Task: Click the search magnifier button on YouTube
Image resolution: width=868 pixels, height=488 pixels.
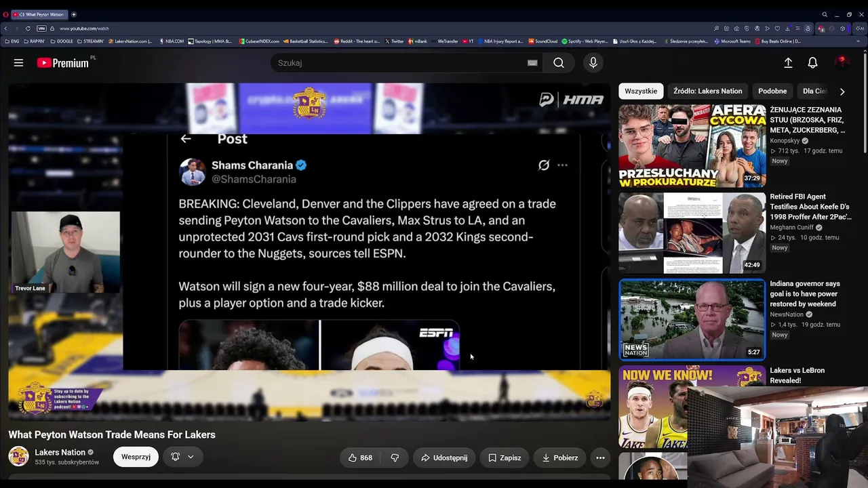Action: click(x=558, y=63)
